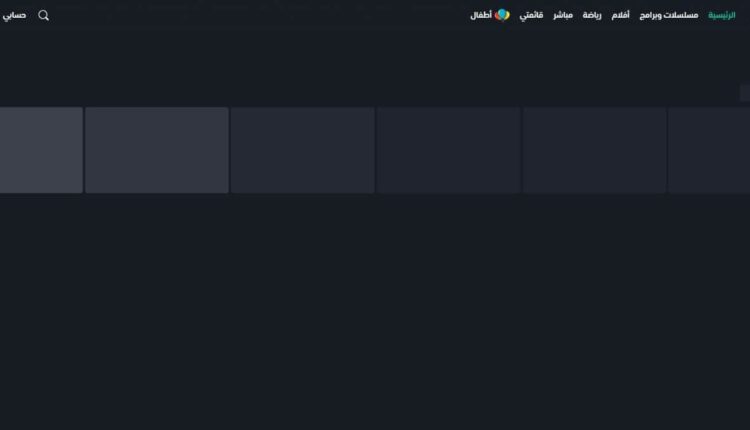This screenshot has width=750, height=430.
Task: Select the cut-off rightmost placeholder card
Action: (x=709, y=150)
